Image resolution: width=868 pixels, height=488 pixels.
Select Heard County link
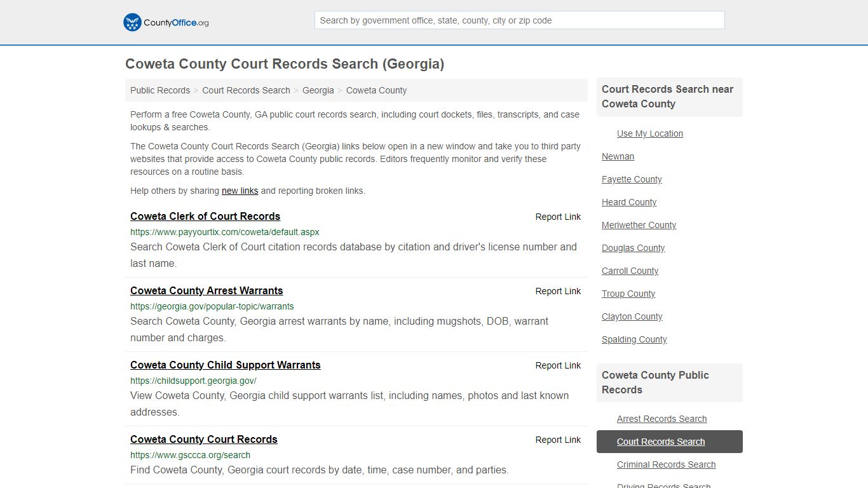[629, 202]
